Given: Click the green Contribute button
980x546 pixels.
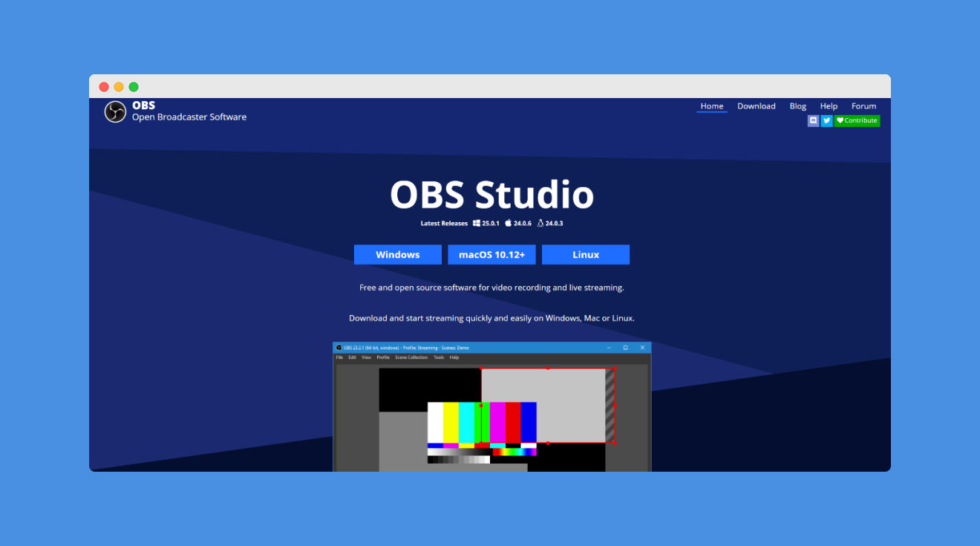Looking at the screenshot, I should [x=857, y=120].
